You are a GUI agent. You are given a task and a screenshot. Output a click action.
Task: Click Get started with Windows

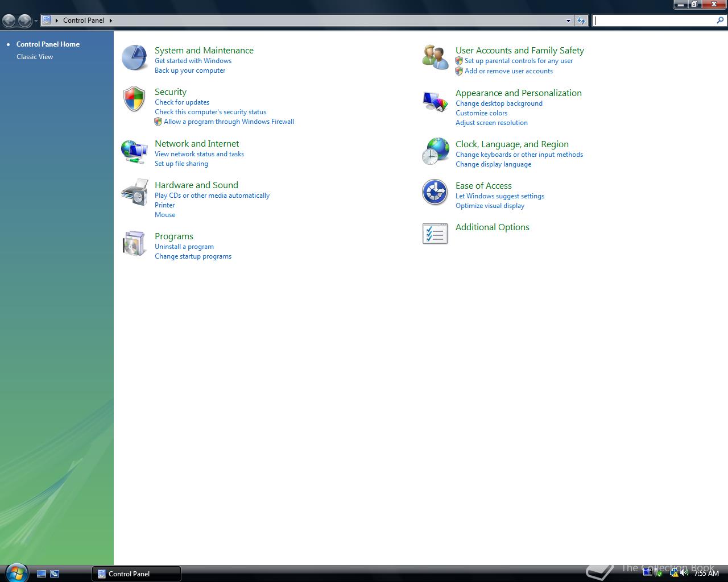pyautogui.click(x=193, y=61)
